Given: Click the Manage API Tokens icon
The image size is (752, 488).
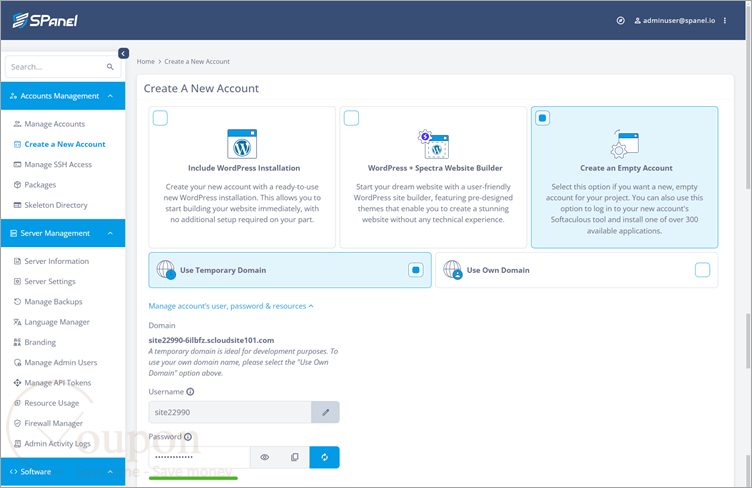Looking at the screenshot, I should coord(17,383).
